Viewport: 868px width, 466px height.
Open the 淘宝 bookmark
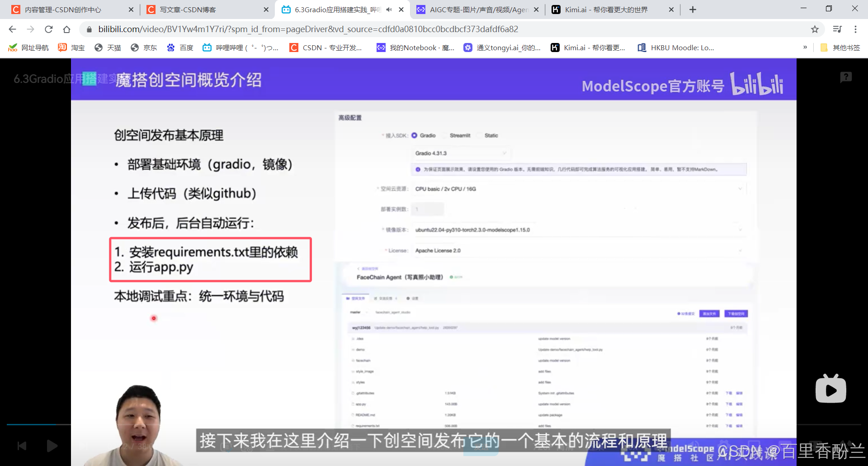coord(71,48)
